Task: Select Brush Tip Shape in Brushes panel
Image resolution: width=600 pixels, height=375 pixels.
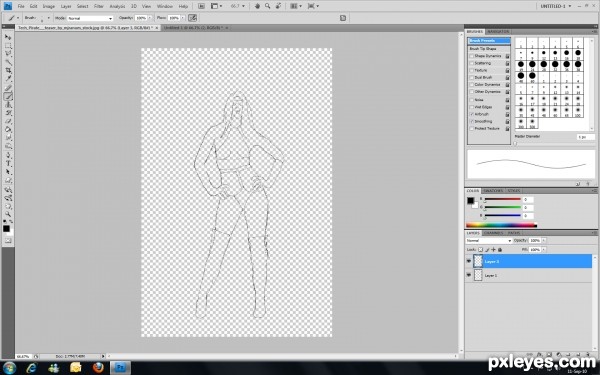Action: pyautogui.click(x=483, y=49)
